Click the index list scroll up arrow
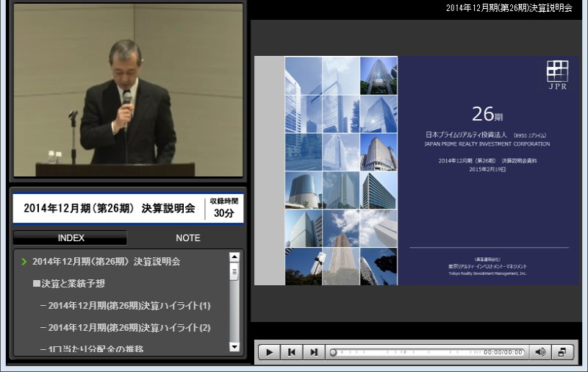Viewport: 588px width, 372px height. tap(234, 257)
